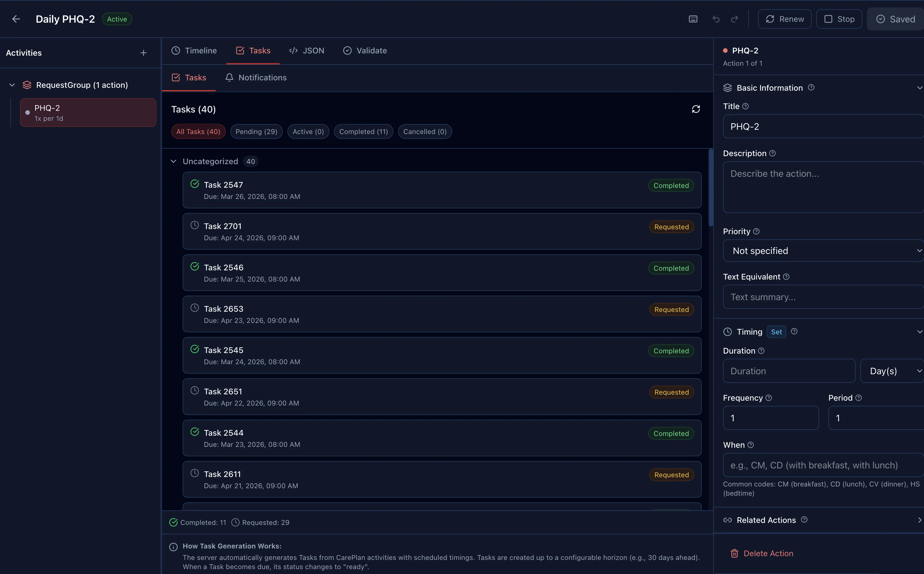Click the add activity plus icon
Image resolution: width=924 pixels, height=574 pixels.
coord(143,53)
